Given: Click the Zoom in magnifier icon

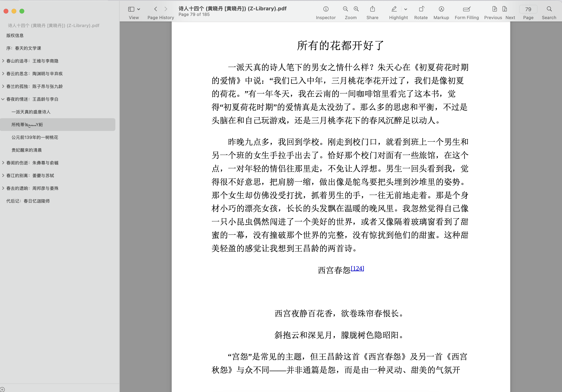Looking at the screenshot, I should tap(356, 9).
